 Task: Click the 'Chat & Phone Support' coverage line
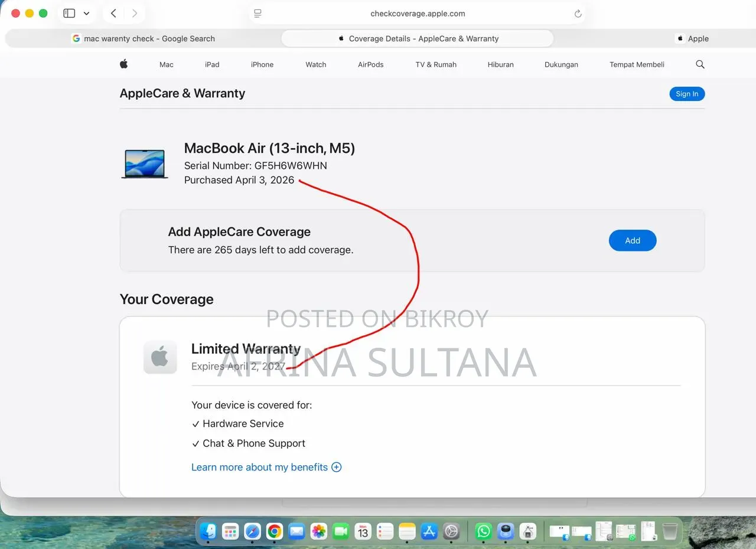(x=249, y=443)
